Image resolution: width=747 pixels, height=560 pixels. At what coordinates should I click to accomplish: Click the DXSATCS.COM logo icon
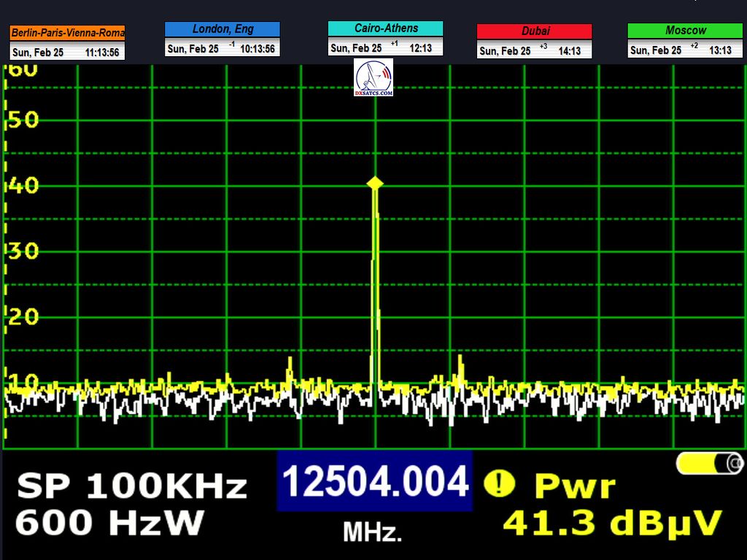(373, 78)
